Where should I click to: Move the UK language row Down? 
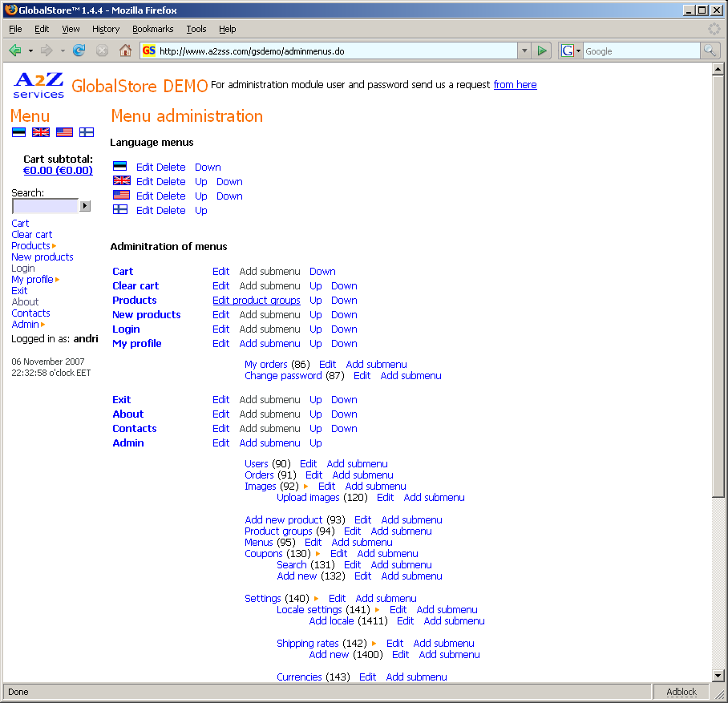click(x=229, y=181)
